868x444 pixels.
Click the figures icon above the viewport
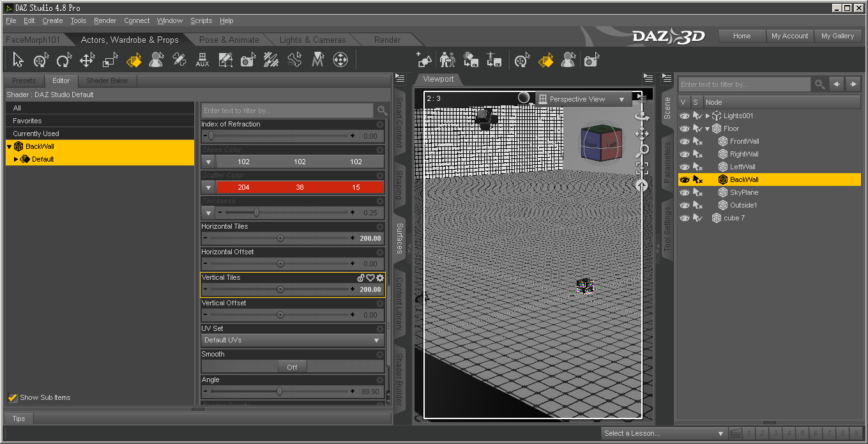pyautogui.click(x=447, y=60)
